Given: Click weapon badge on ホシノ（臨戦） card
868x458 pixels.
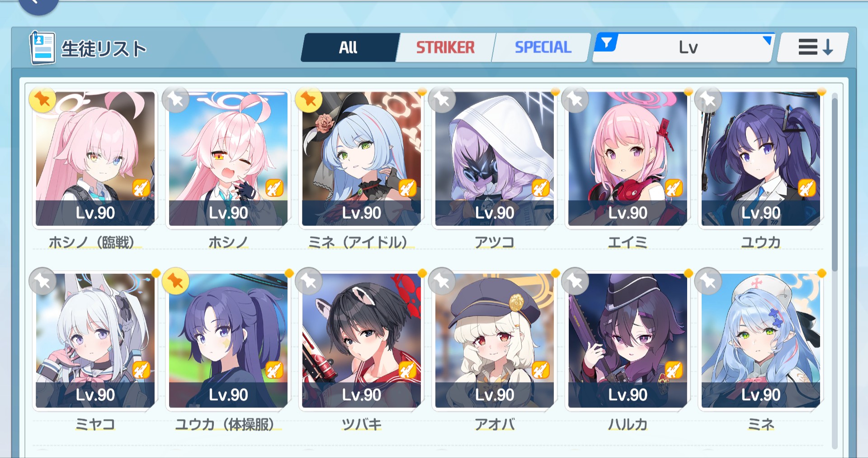Looking at the screenshot, I should click(141, 188).
